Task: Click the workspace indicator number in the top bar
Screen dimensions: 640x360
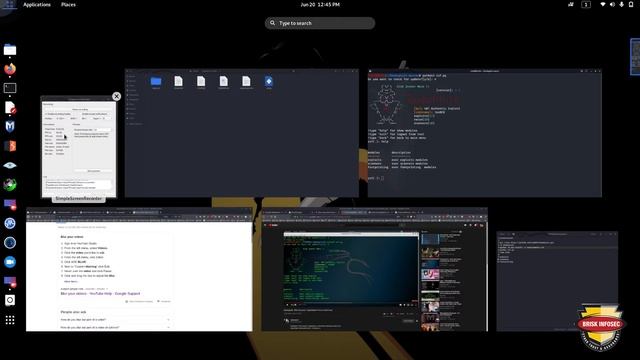Action: tap(586, 4)
